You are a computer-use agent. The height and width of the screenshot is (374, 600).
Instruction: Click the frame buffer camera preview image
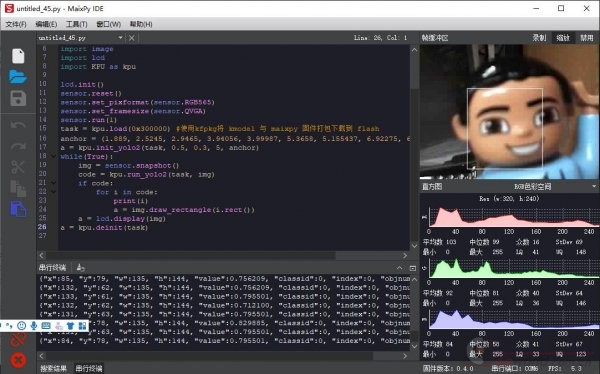[510, 112]
